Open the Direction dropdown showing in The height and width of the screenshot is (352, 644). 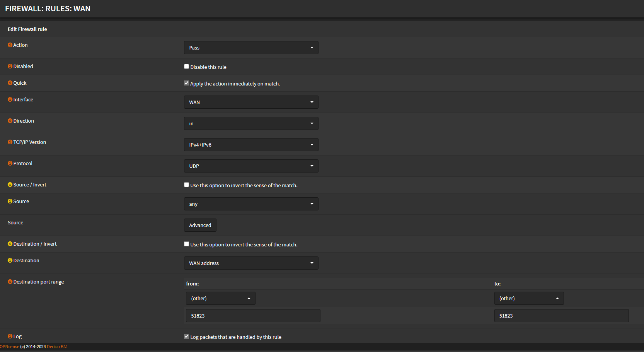(251, 123)
